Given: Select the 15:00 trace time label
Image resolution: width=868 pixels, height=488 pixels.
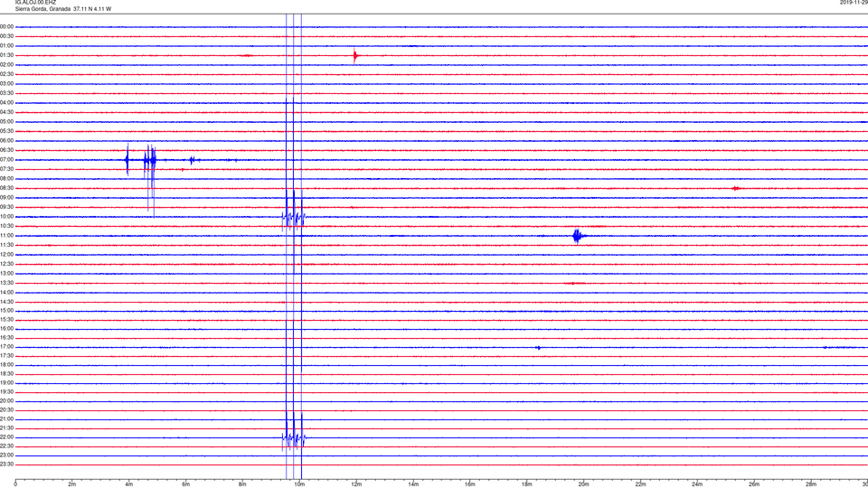Looking at the screenshot, I should pyautogui.click(x=6, y=310).
